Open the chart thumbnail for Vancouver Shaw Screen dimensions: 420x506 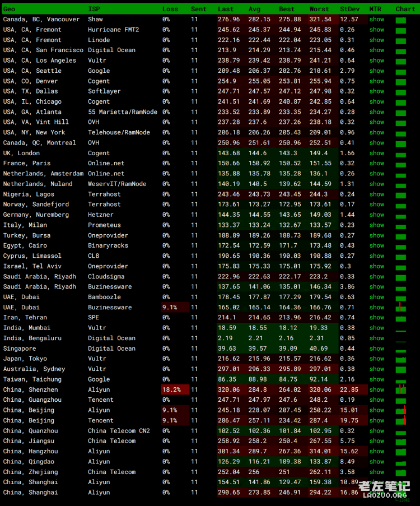pos(400,20)
